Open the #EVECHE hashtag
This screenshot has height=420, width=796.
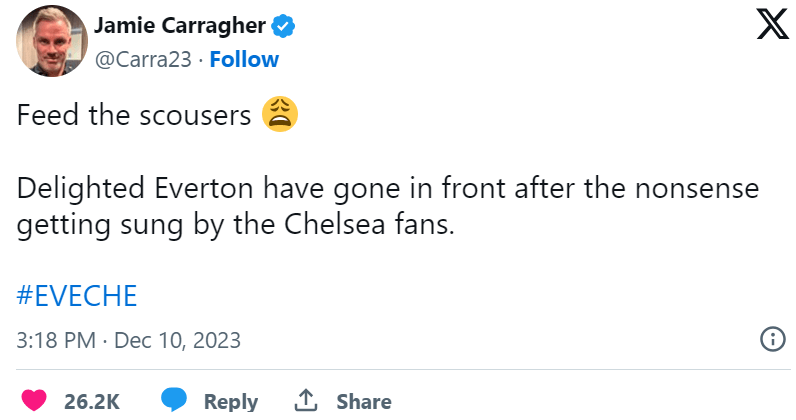(x=77, y=296)
